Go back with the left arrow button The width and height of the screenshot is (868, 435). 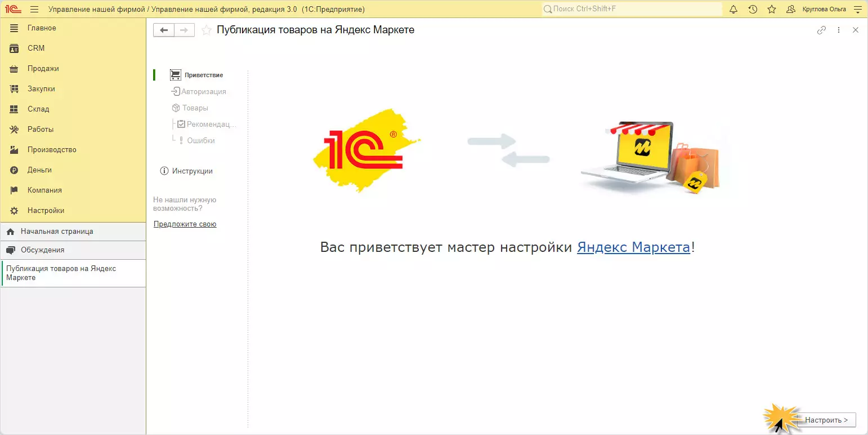(x=164, y=30)
